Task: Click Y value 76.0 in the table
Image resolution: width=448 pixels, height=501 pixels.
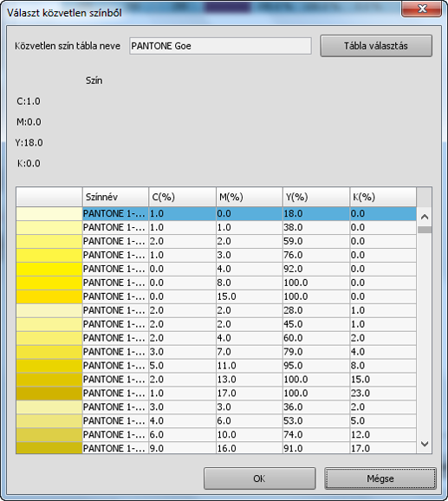Action: [x=316, y=255]
